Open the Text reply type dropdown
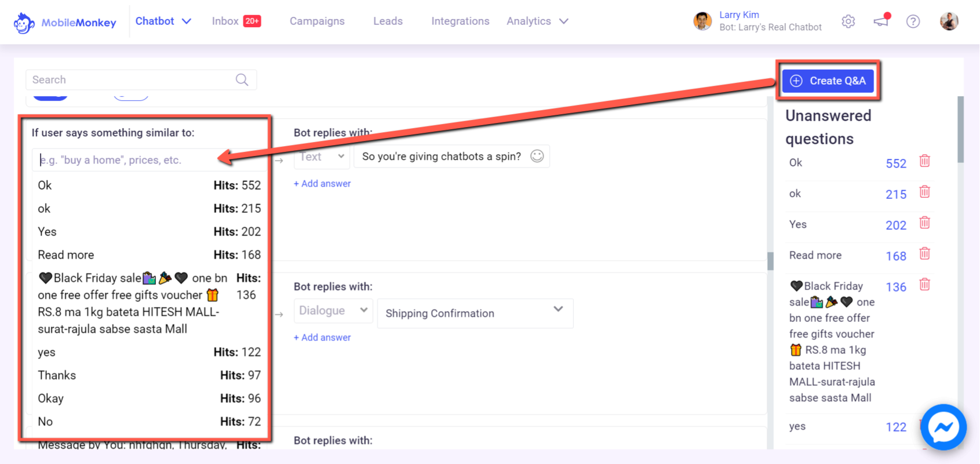This screenshot has height=464, width=980. click(x=322, y=157)
